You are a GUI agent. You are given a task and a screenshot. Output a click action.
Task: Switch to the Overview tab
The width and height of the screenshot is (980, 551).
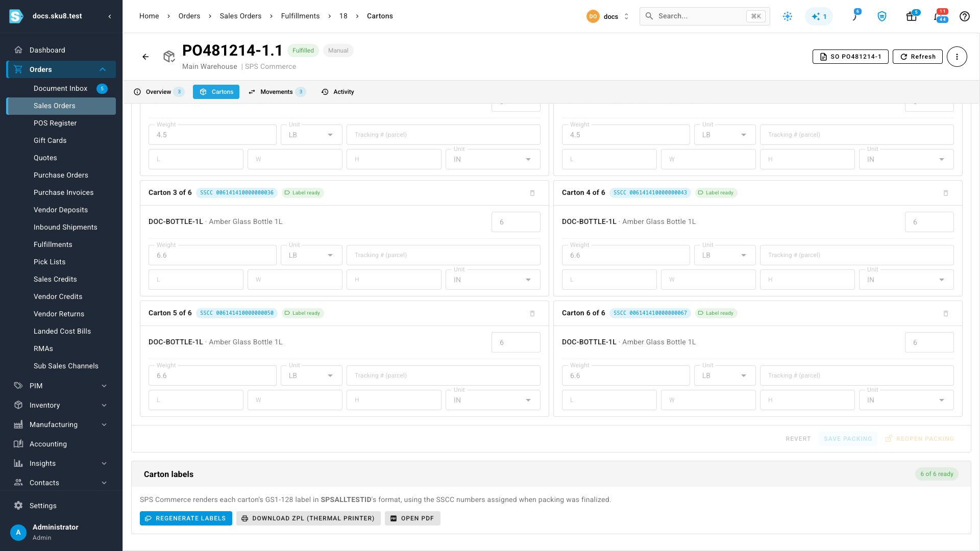tap(159, 92)
